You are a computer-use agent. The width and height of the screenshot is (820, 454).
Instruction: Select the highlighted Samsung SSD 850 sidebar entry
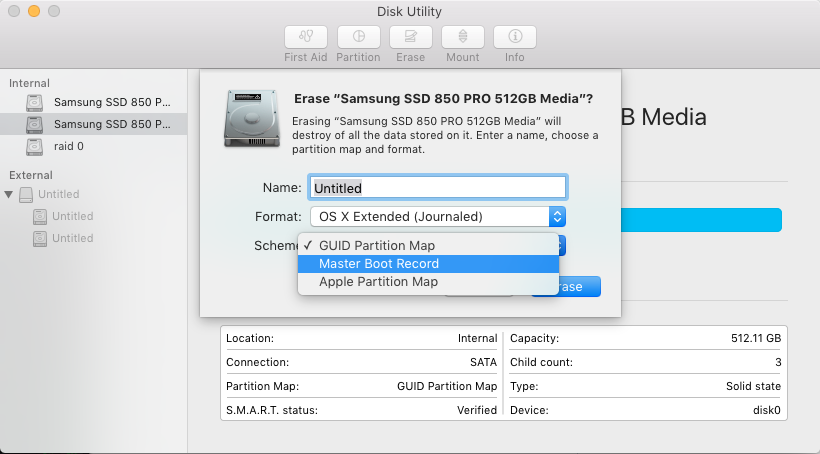[94, 124]
